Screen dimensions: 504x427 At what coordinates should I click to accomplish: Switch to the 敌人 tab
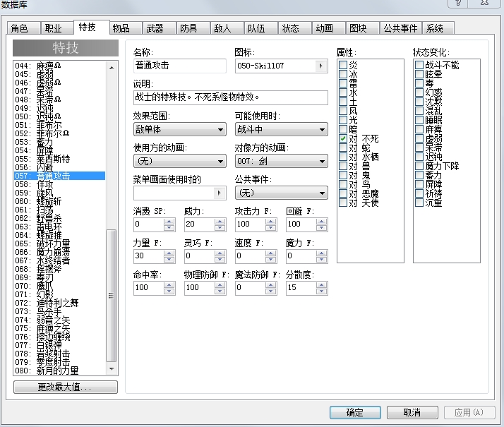point(227,28)
